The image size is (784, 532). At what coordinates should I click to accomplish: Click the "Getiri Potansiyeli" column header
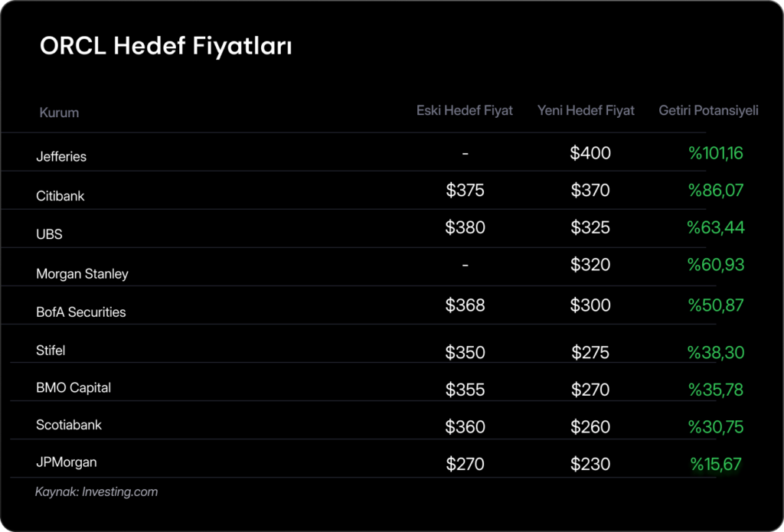pos(708,110)
